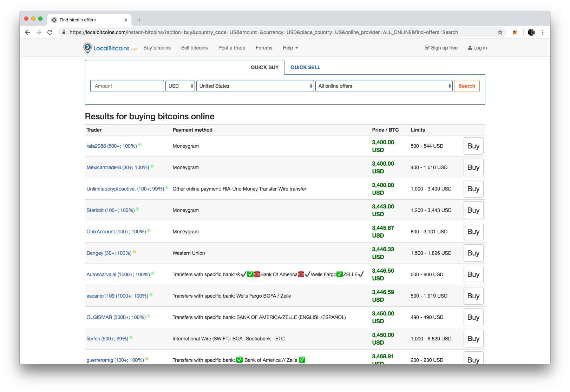570x392 pixels.
Task: Close the Find bitcoin offers tab
Action: point(126,20)
